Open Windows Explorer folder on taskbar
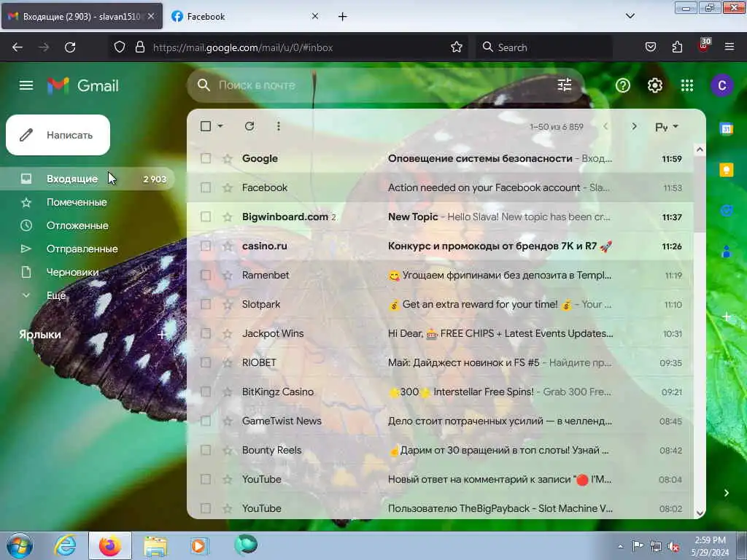Screen dimensions: 747x560 156,546
